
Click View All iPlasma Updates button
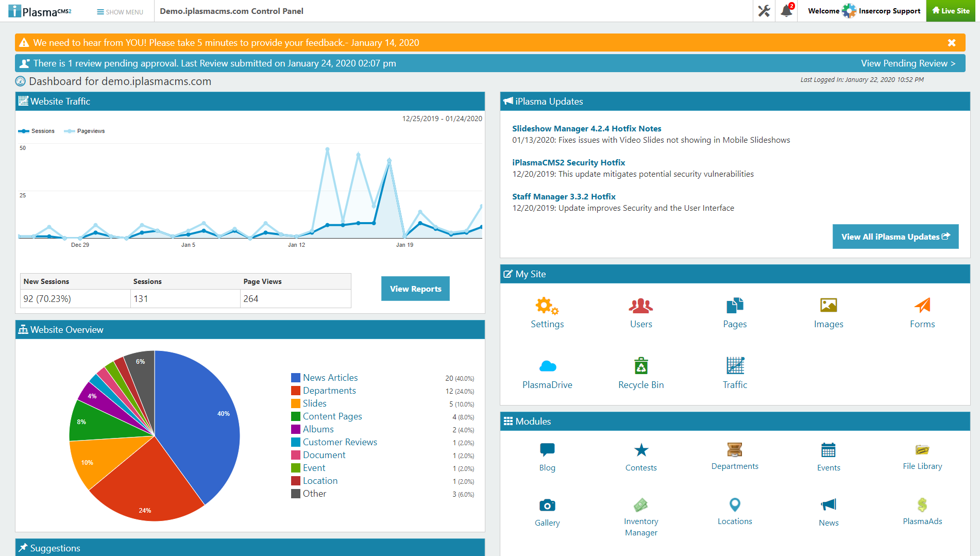pos(895,237)
